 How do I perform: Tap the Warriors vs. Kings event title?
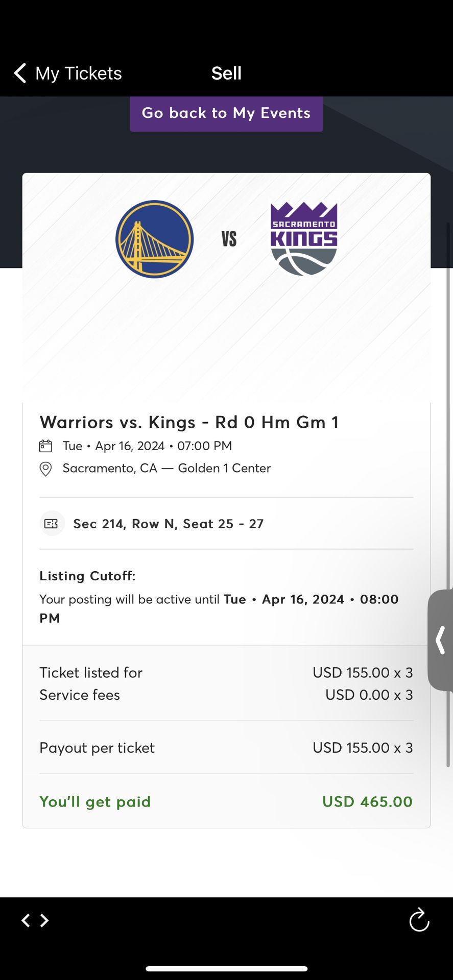tap(189, 423)
